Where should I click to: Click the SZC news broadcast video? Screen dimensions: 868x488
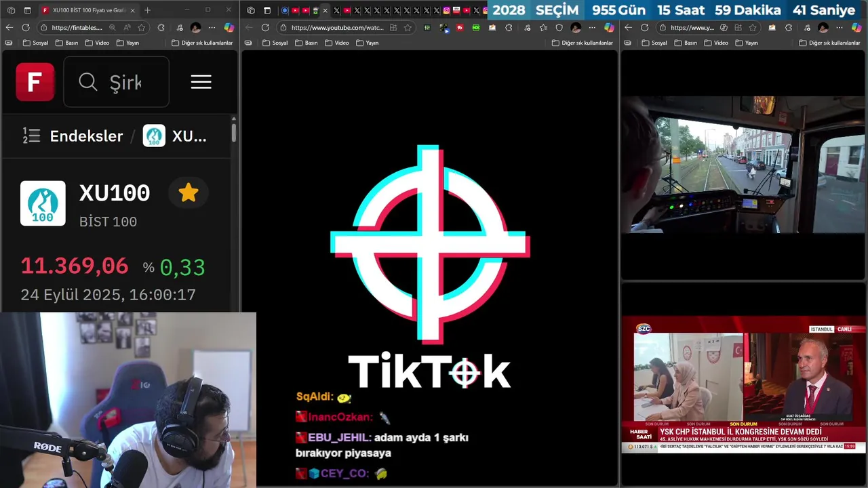pos(744,384)
